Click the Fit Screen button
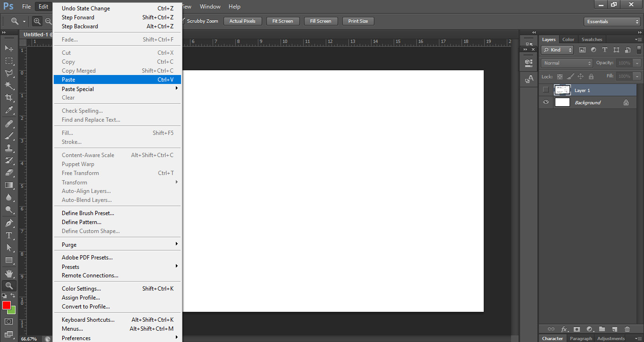This screenshot has height=342, width=644. (282, 21)
